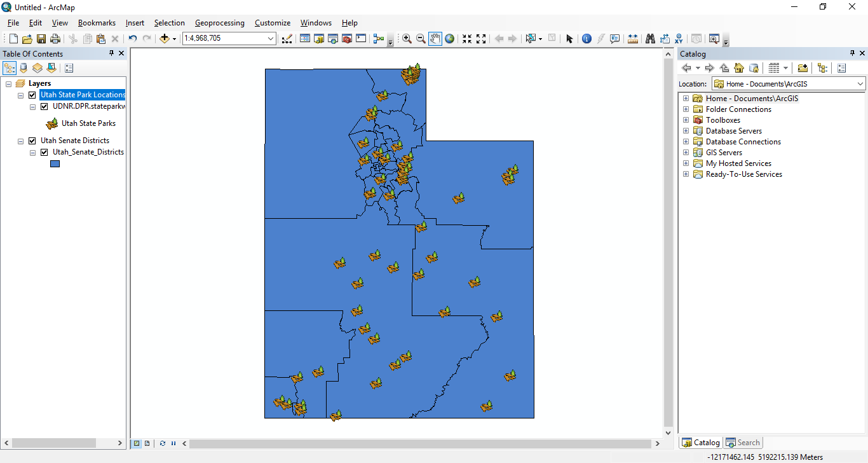Screen dimensions: 868x463
Task: Open the Find binoculars tool
Action: 650,39
